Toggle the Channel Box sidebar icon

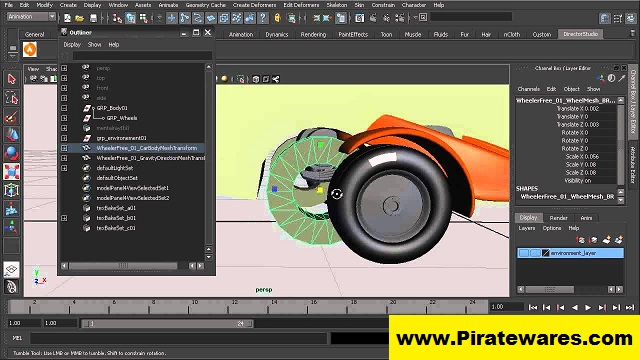click(x=631, y=18)
